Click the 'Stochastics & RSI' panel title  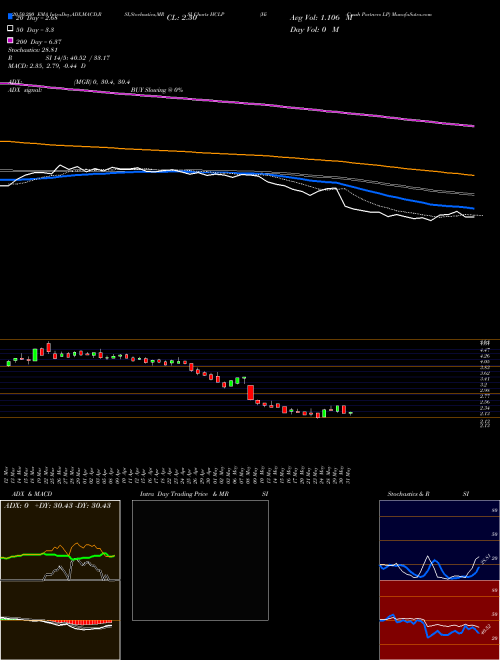click(428, 494)
